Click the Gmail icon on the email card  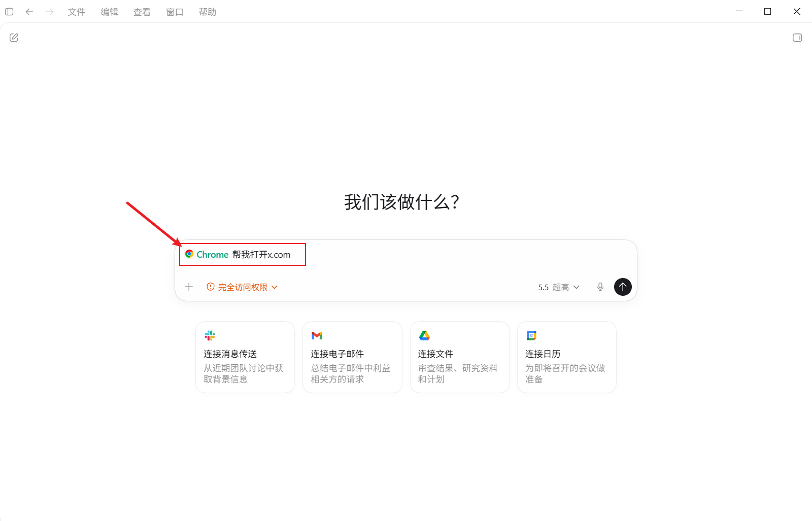(x=317, y=335)
